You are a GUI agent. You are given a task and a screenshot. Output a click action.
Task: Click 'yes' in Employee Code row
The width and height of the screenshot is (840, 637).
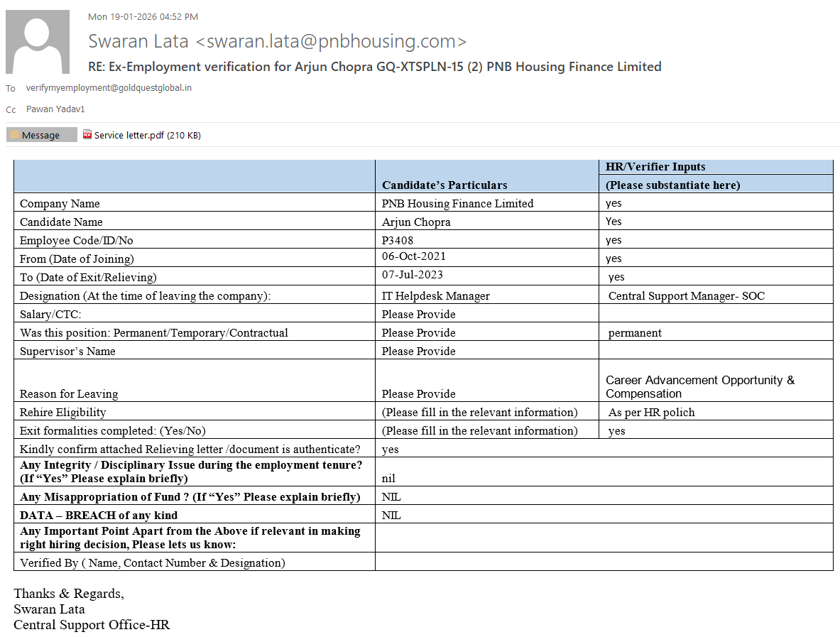613,241
